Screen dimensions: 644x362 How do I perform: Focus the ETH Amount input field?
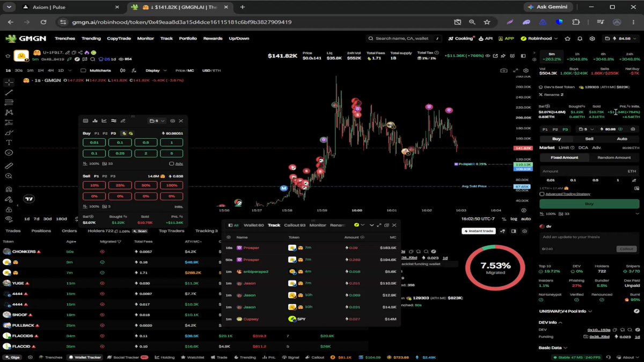[589, 171]
